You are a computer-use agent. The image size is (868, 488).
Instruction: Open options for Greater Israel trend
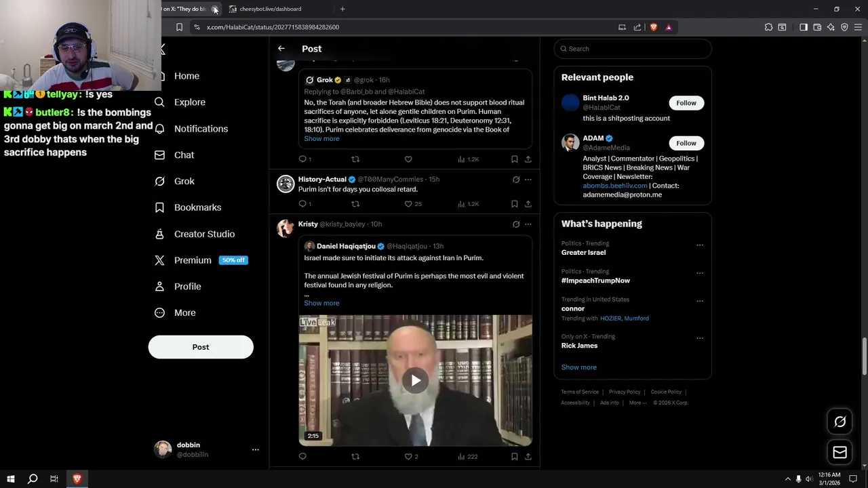[700, 245]
